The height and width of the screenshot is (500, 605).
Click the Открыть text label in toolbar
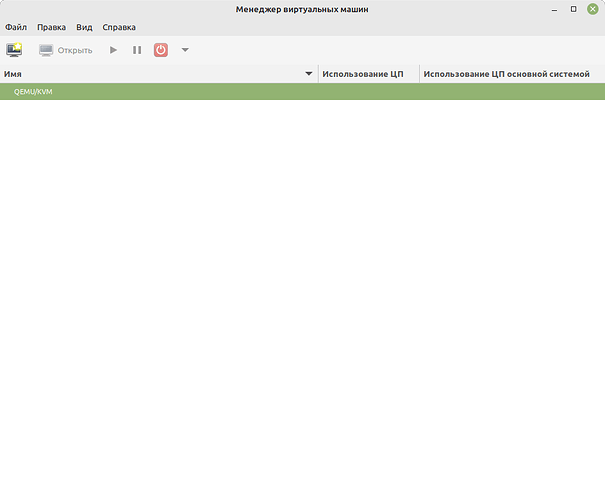click(x=75, y=50)
